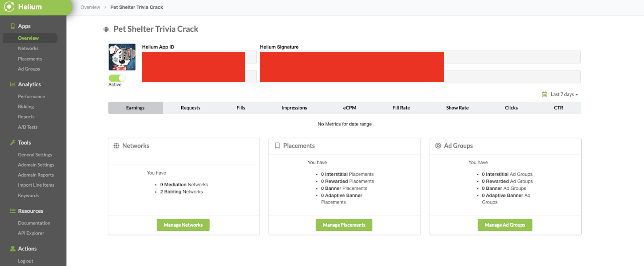644x266 pixels.
Task: Select the Earnings metric tab
Action: [x=135, y=108]
